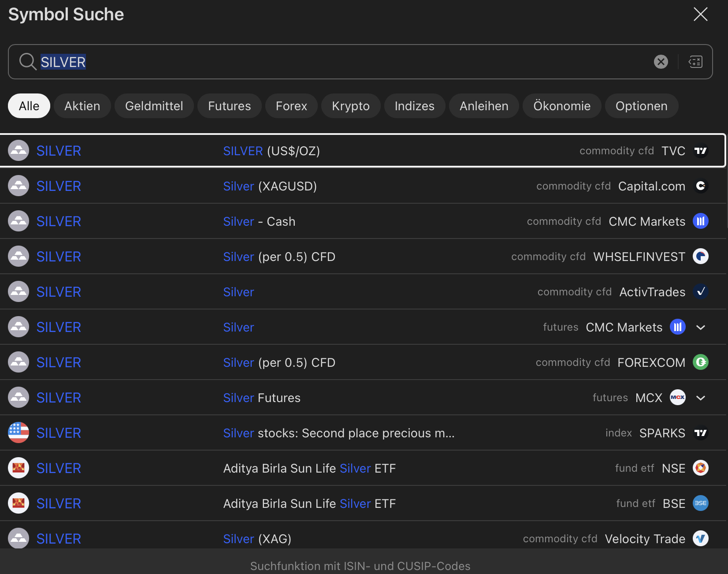Click the US flag icon of SPARKS index
Screen dimensions: 728x574
pos(19,433)
